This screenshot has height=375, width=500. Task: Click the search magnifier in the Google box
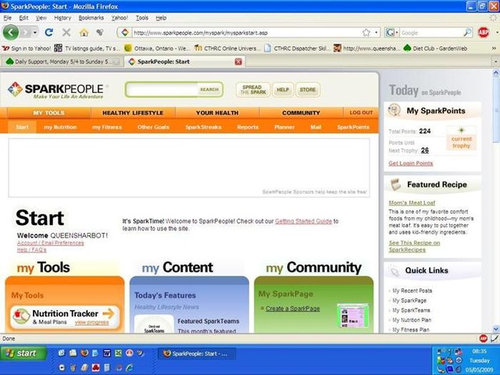pos(467,32)
